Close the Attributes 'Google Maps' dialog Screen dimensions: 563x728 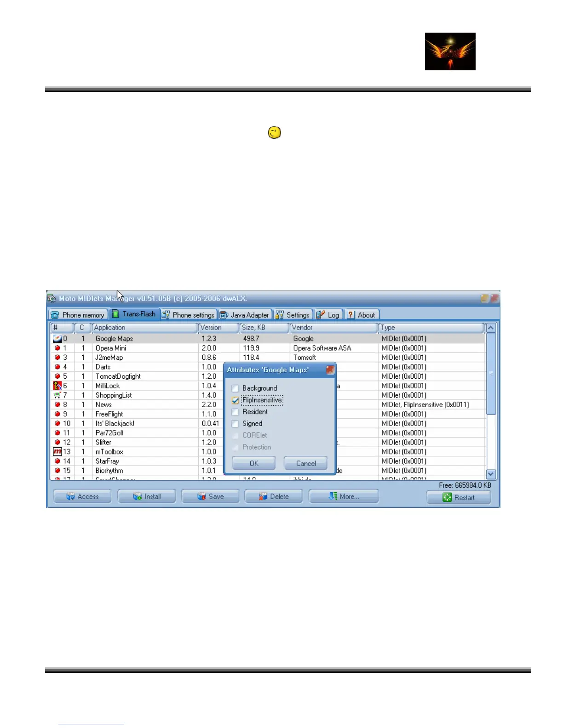(x=330, y=370)
